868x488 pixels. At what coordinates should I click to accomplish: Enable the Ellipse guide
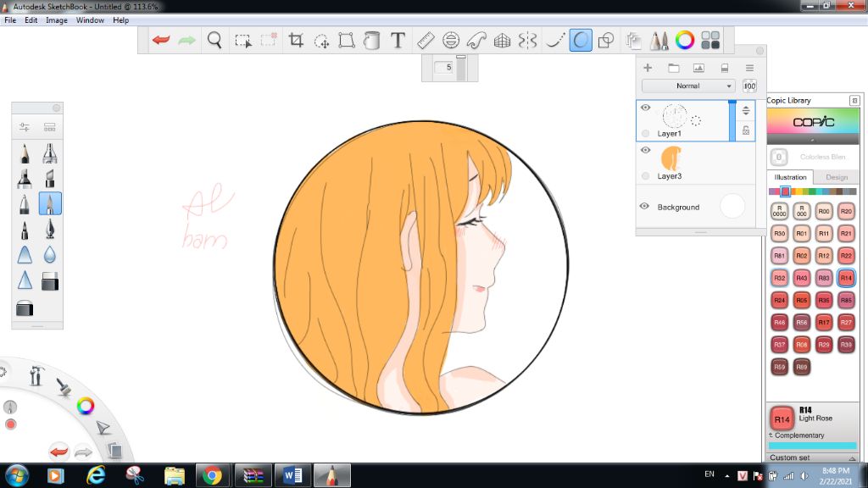[x=451, y=41]
